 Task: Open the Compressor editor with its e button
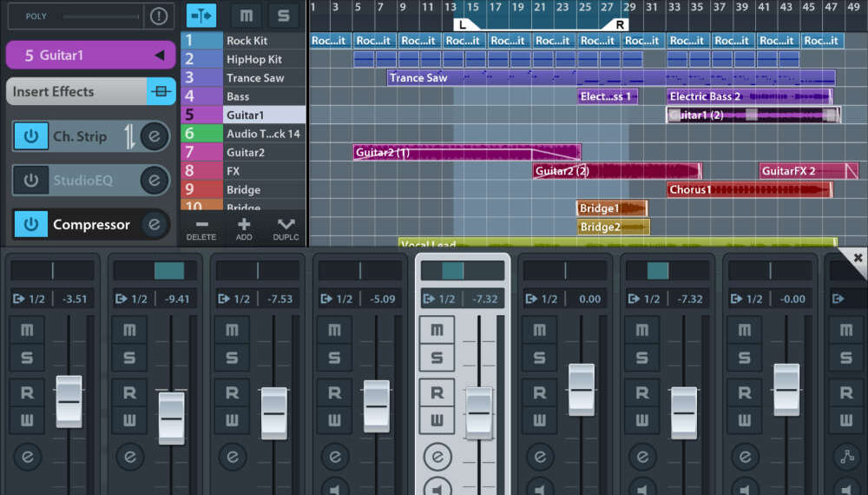click(x=155, y=224)
